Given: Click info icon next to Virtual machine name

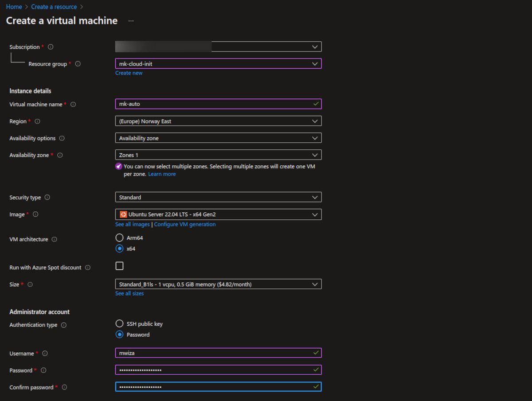Looking at the screenshot, I should 73,105.
